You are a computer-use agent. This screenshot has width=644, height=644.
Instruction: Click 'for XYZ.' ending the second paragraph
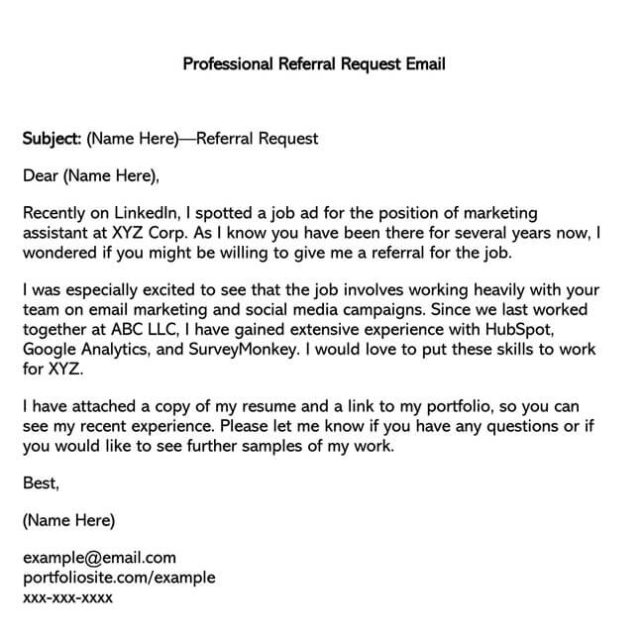53,369
